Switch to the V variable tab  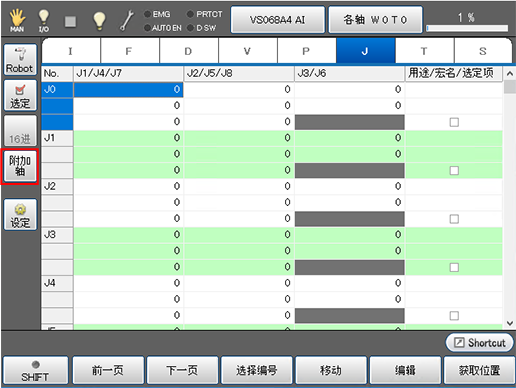tap(248, 51)
